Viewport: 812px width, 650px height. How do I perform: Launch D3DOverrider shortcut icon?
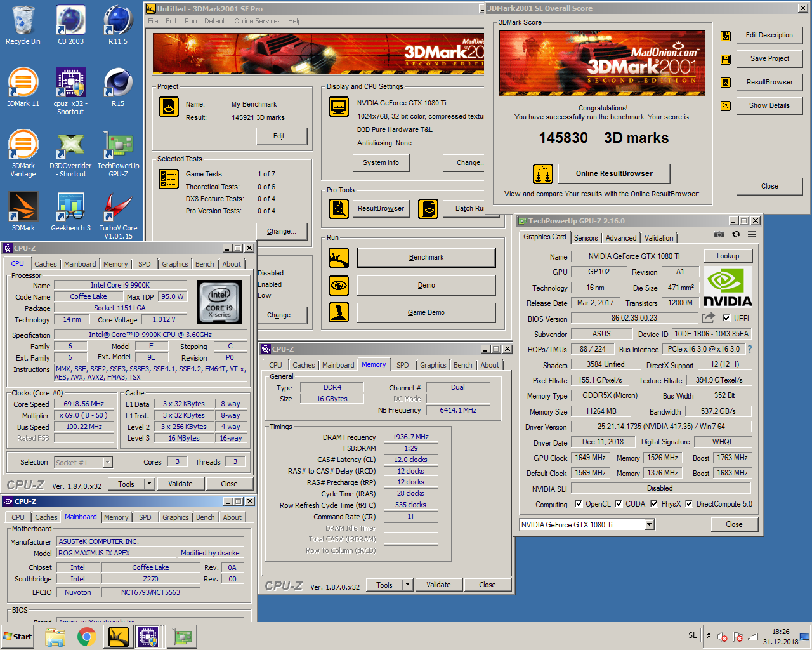point(70,154)
